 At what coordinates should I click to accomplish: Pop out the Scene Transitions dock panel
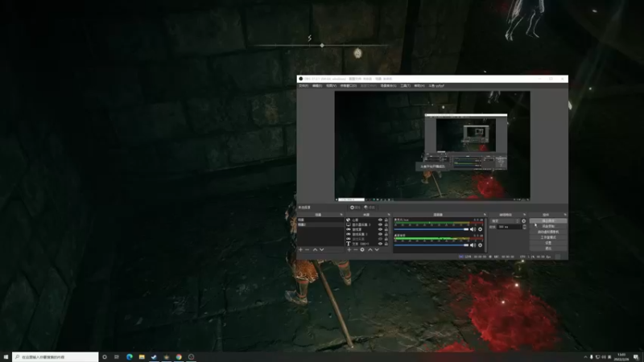coord(525,215)
